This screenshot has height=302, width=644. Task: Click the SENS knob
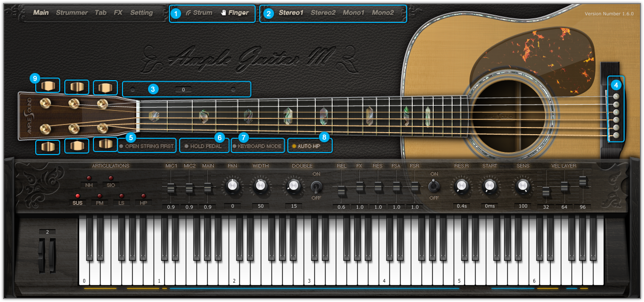pos(523,186)
